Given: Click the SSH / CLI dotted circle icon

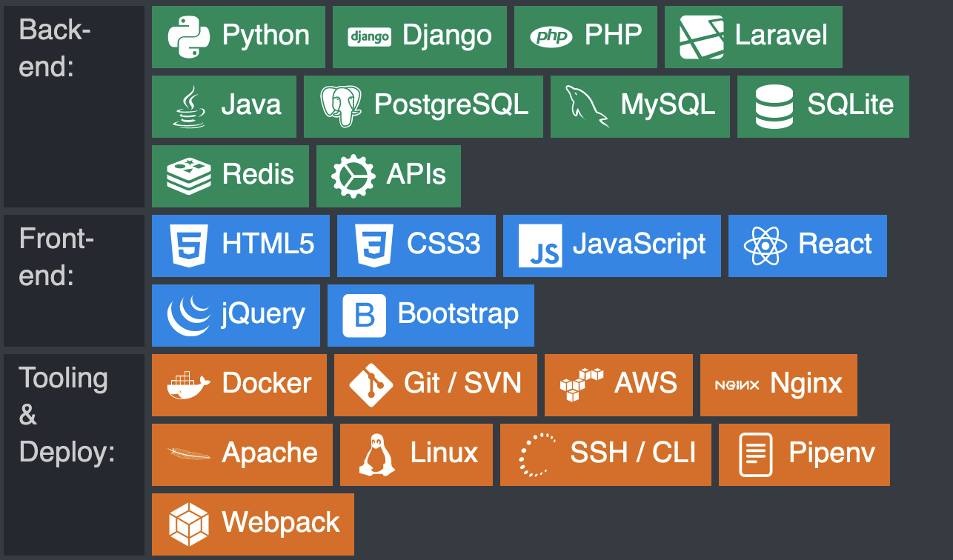Looking at the screenshot, I should pyautogui.click(x=537, y=455).
